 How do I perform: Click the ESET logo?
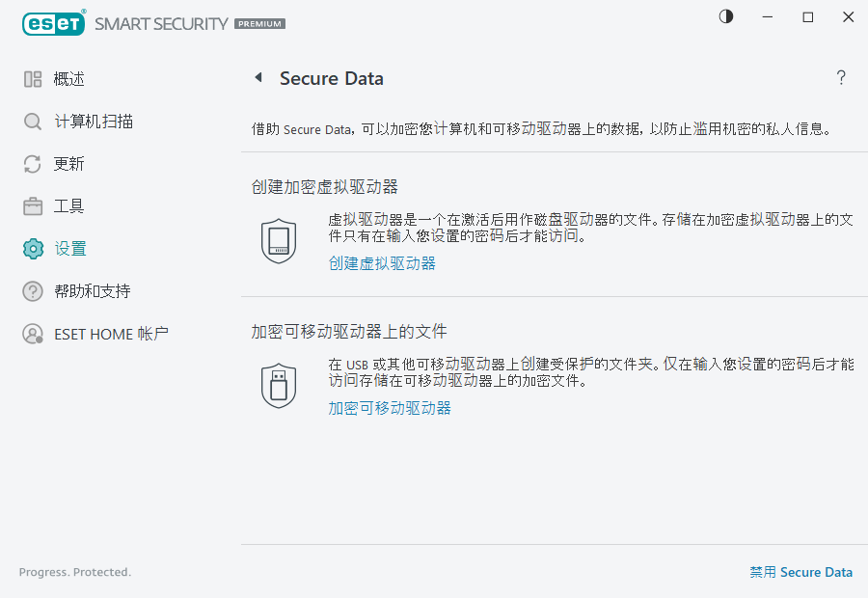pos(53,22)
